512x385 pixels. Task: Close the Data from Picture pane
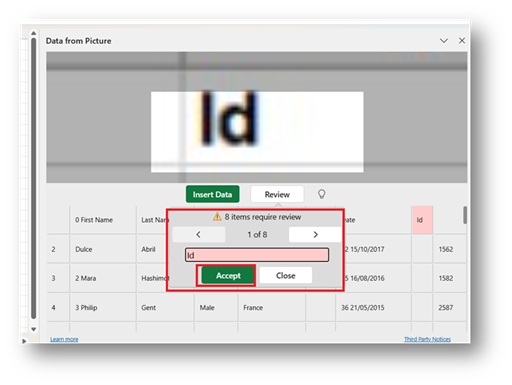pos(462,41)
